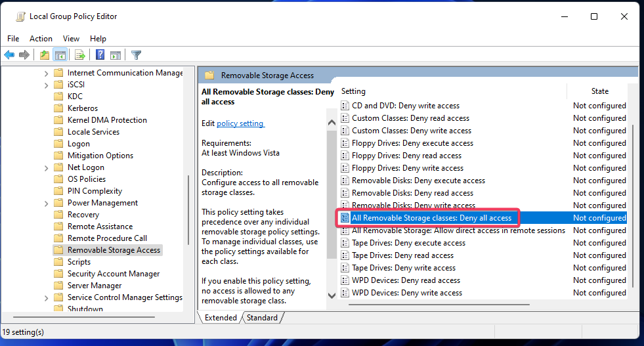Switch to the Standard tab

pos(262,318)
